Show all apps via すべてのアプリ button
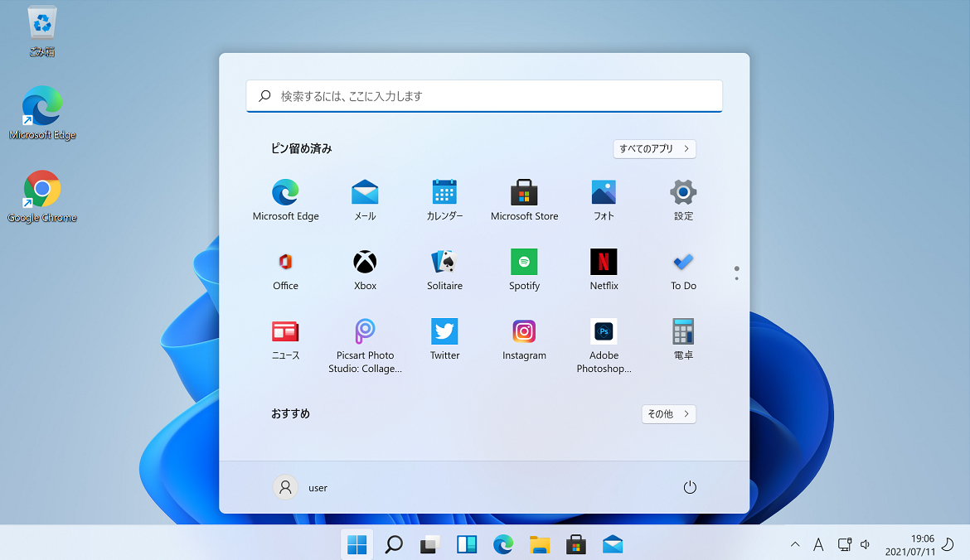The height and width of the screenshot is (560, 970). coord(654,148)
